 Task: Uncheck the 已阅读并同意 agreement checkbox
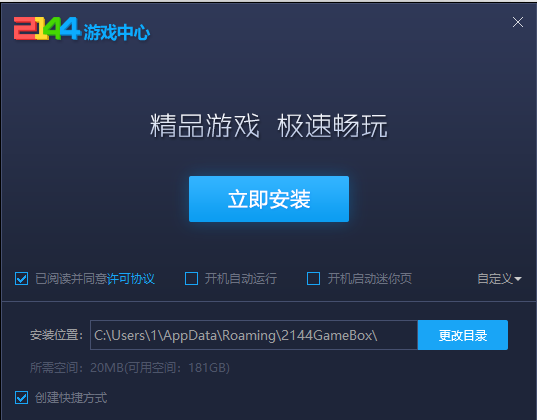[21, 279]
